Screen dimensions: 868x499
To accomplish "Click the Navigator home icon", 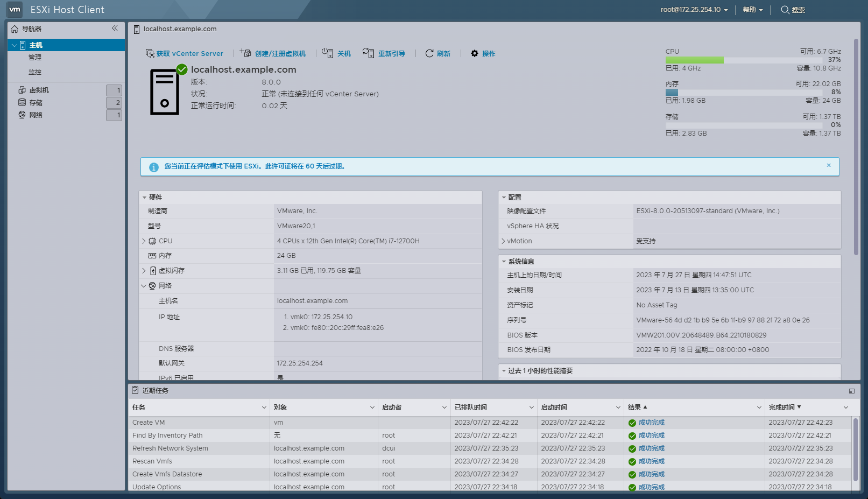I will tap(15, 29).
